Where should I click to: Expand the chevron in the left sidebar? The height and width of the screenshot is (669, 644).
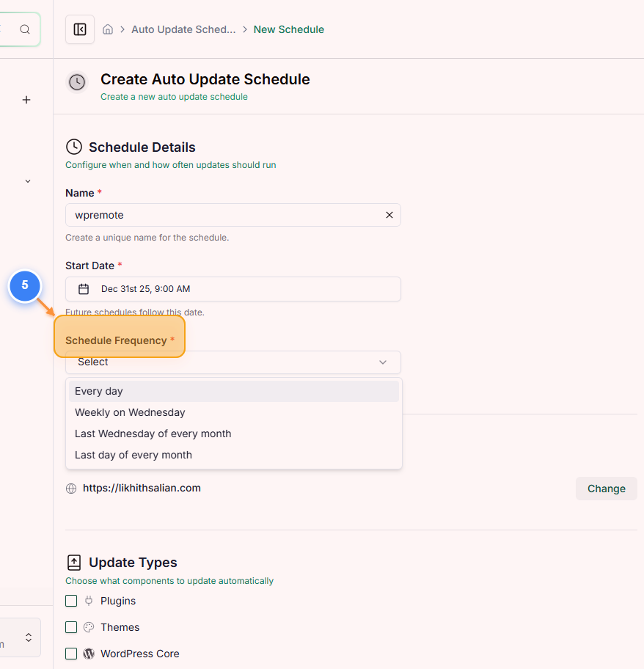[x=27, y=180]
